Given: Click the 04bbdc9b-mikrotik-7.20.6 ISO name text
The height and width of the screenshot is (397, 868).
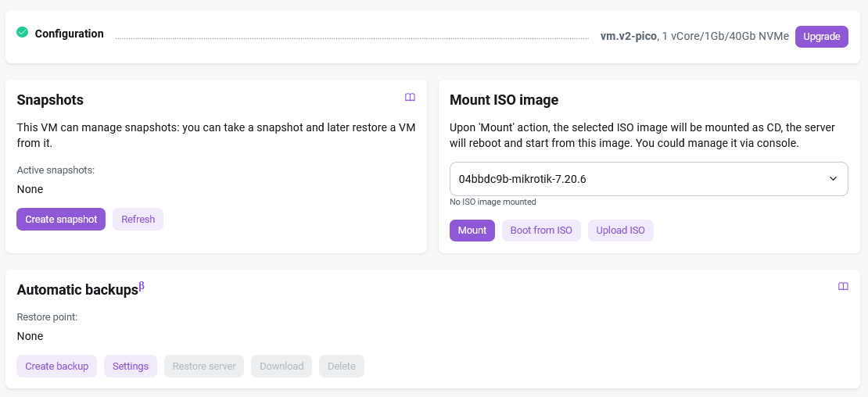Looking at the screenshot, I should point(522,179).
